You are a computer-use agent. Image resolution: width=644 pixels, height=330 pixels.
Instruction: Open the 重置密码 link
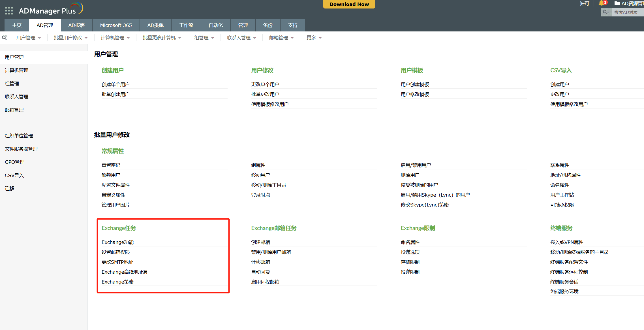pos(111,165)
